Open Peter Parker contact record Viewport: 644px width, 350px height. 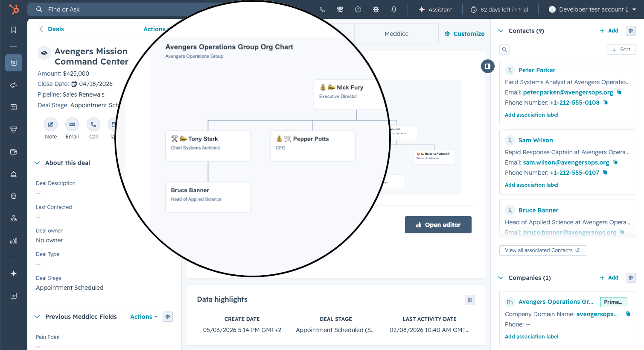pyautogui.click(x=537, y=70)
